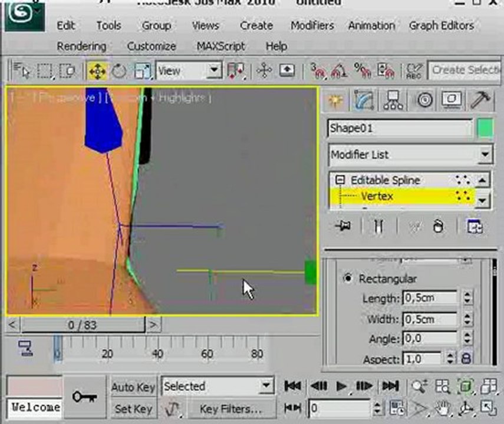Image resolution: width=504 pixels, height=424 pixels.
Task: Select the Rotate tool in toolbar
Action: coord(119,71)
